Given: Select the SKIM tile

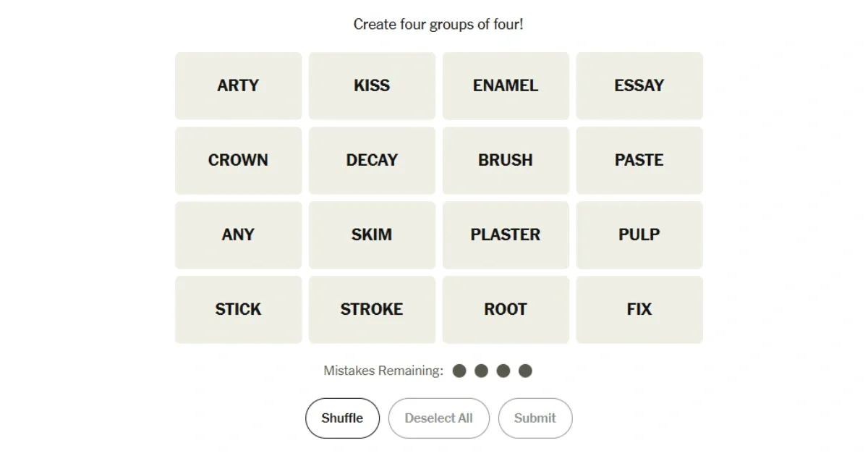Looking at the screenshot, I should 372,235.
